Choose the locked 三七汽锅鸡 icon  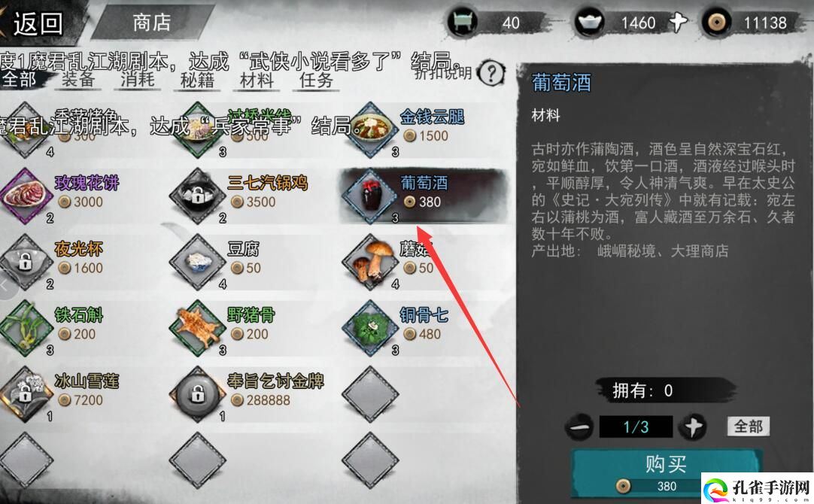(x=197, y=196)
